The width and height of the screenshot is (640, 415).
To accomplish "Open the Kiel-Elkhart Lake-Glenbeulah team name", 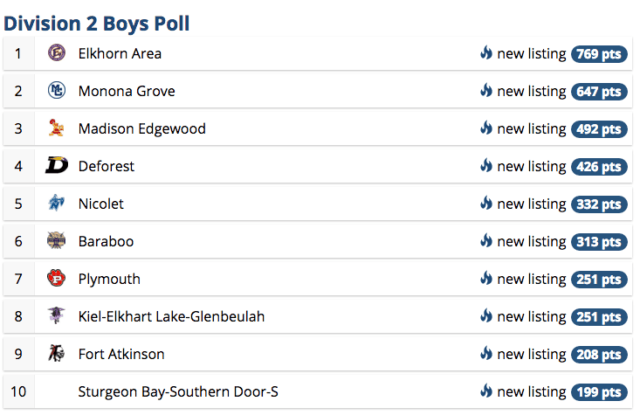I will tap(171, 316).
